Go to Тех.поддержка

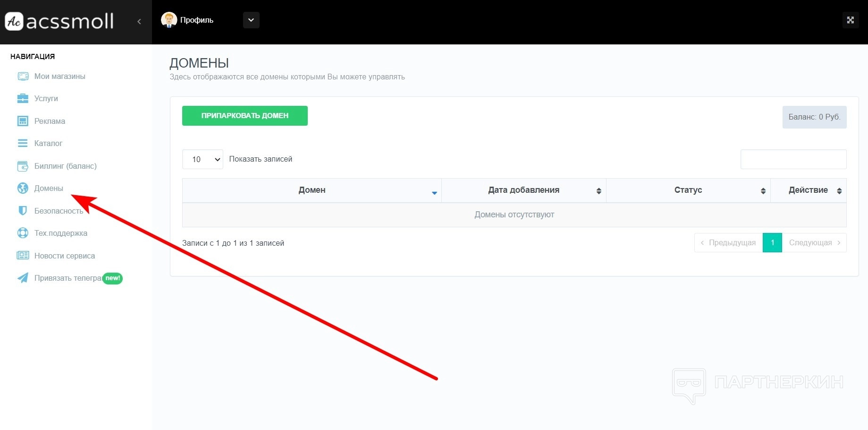pyautogui.click(x=61, y=233)
